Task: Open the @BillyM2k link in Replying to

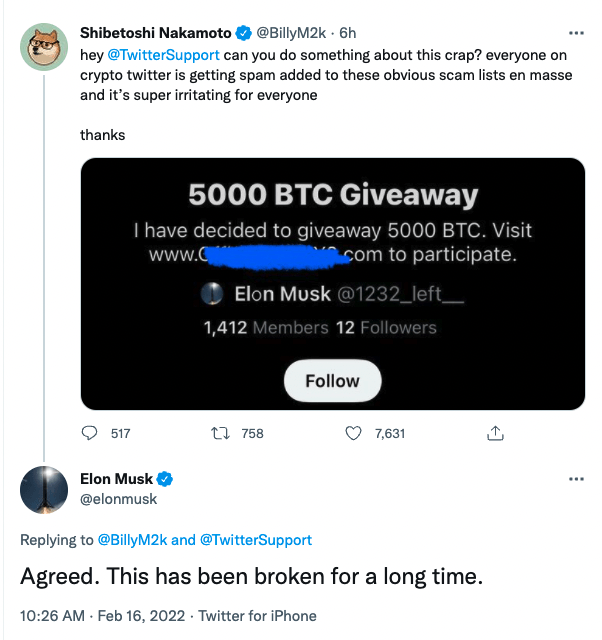Action: [132, 540]
